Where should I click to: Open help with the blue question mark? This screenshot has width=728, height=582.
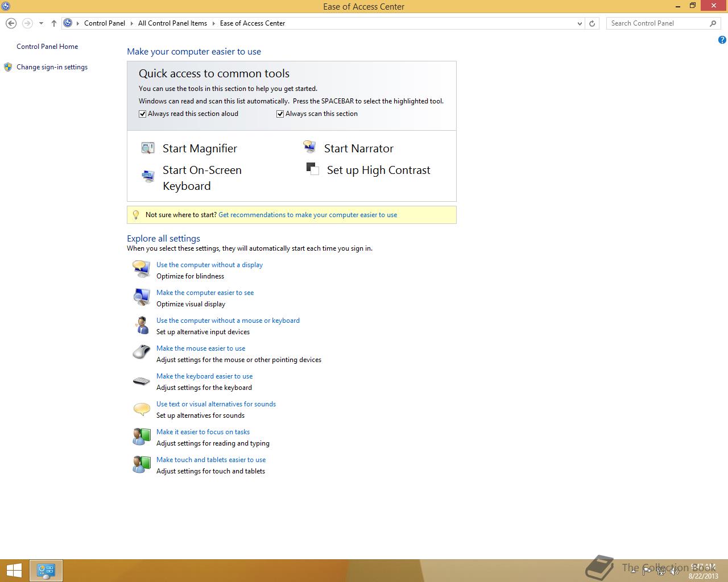tap(722, 40)
